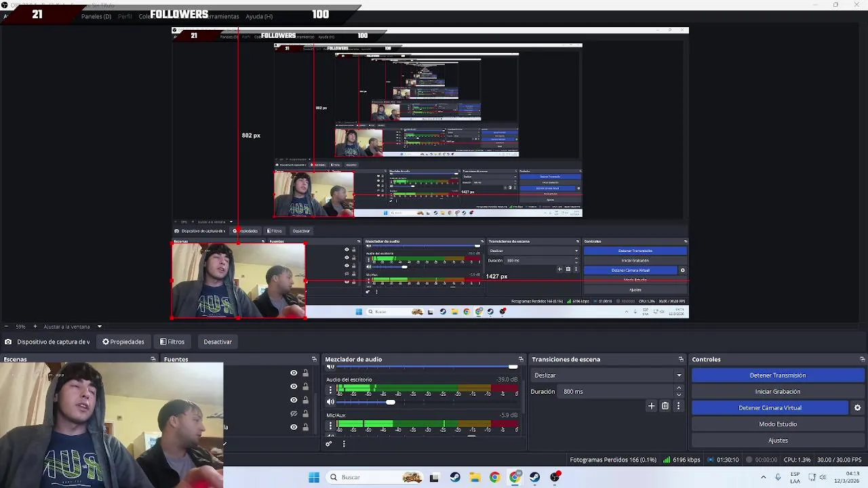Click the 01:30:10 streaming timer
Viewport: 868px width, 488px height.
tap(723, 460)
